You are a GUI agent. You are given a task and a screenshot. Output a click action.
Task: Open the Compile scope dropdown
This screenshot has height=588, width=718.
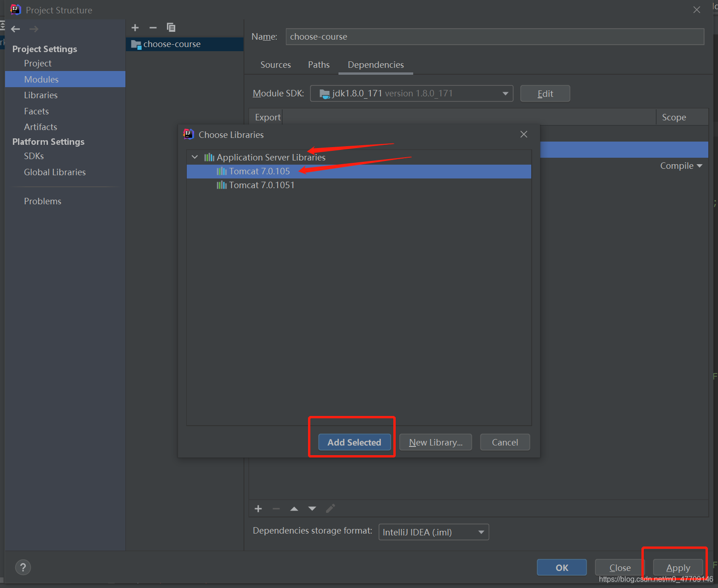coord(681,166)
